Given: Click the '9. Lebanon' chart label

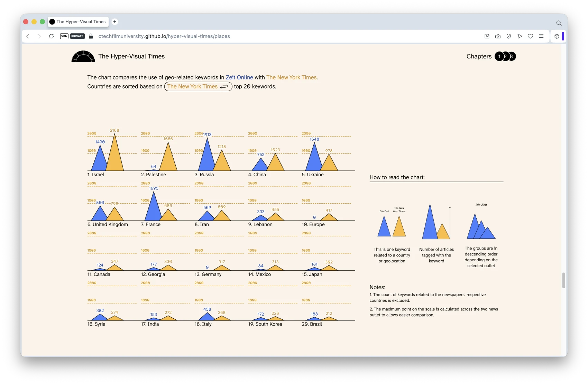Looking at the screenshot, I should tap(260, 224).
